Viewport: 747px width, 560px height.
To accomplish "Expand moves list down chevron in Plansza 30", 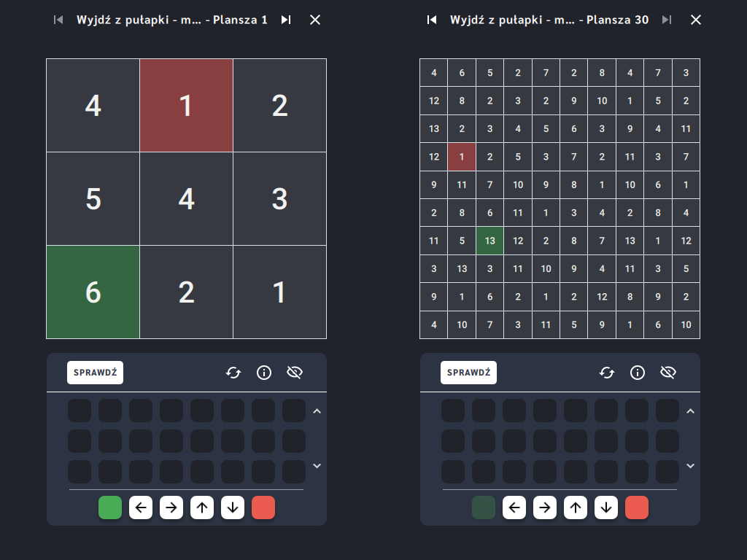I will 690,466.
